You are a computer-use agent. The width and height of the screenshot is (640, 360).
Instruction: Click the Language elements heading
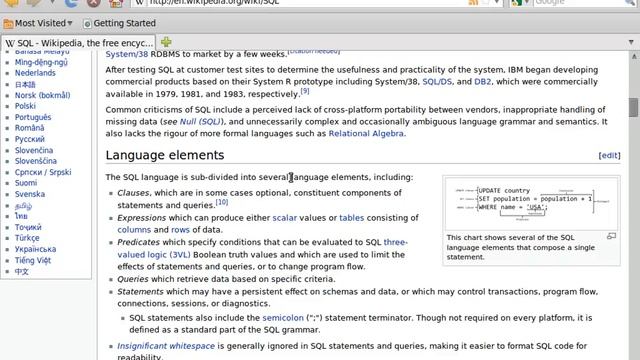(x=165, y=155)
